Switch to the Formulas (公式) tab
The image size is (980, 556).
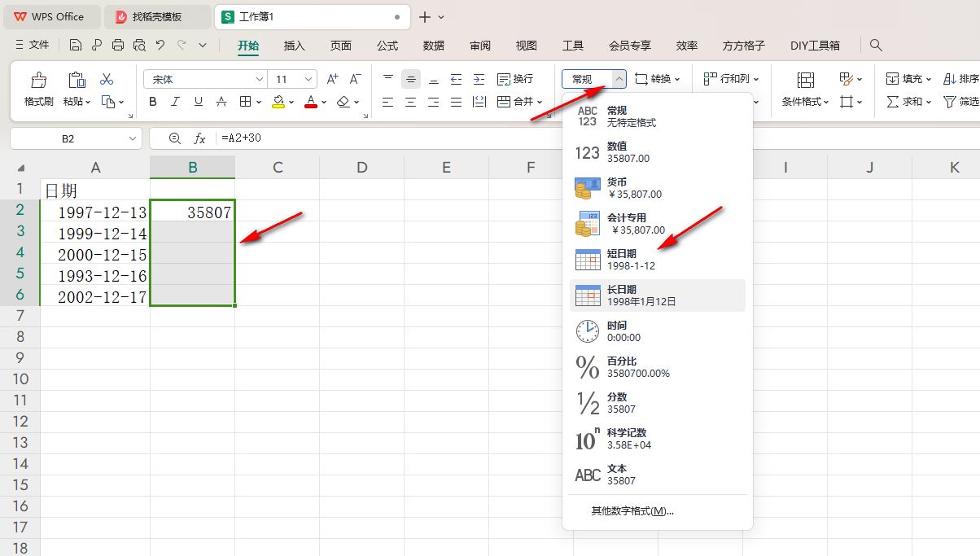387,46
